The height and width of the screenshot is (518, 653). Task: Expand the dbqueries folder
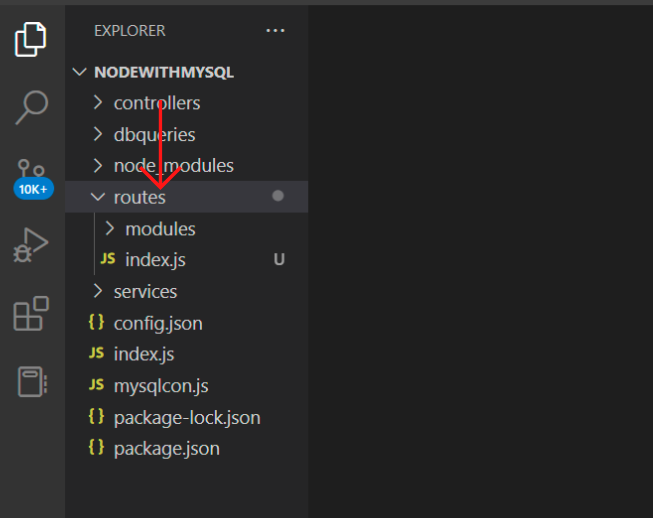(x=154, y=134)
